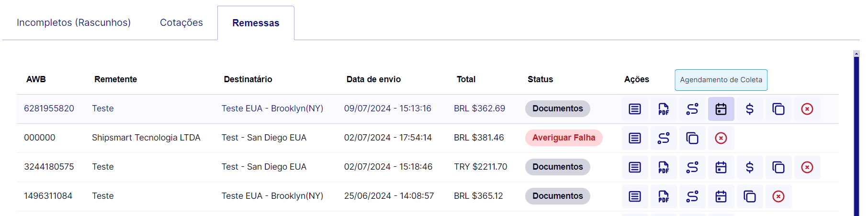868x216 pixels.
Task: Open details icon for shipment 6281955820
Action: tap(635, 109)
